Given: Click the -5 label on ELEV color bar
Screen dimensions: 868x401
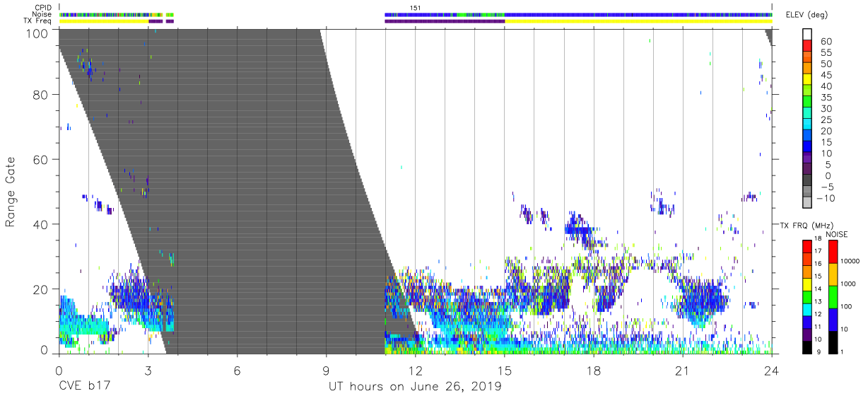Looking at the screenshot, I should pyautogui.click(x=826, y=187).
